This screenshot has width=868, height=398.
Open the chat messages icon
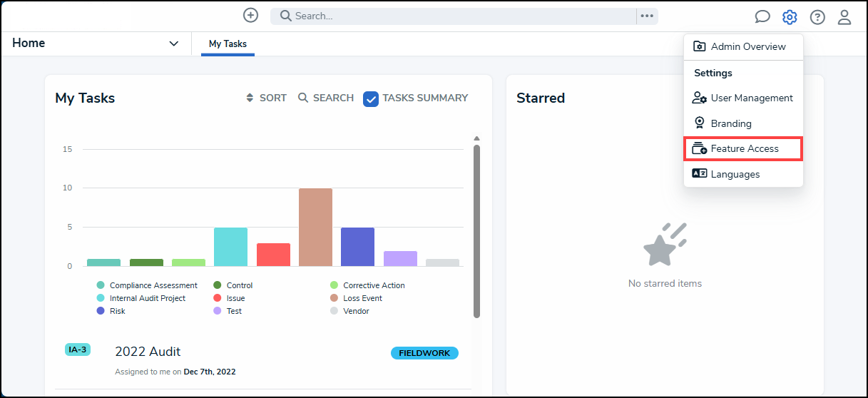(x=762, y=17)
